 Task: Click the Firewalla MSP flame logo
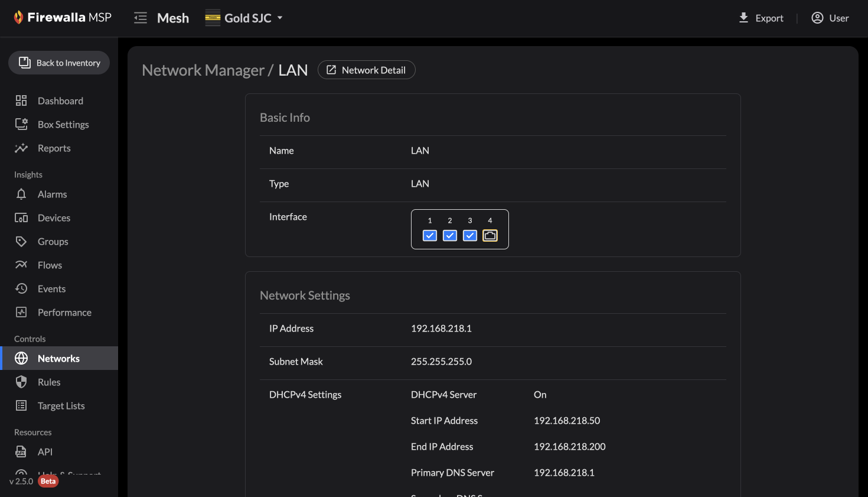(18, 17)
